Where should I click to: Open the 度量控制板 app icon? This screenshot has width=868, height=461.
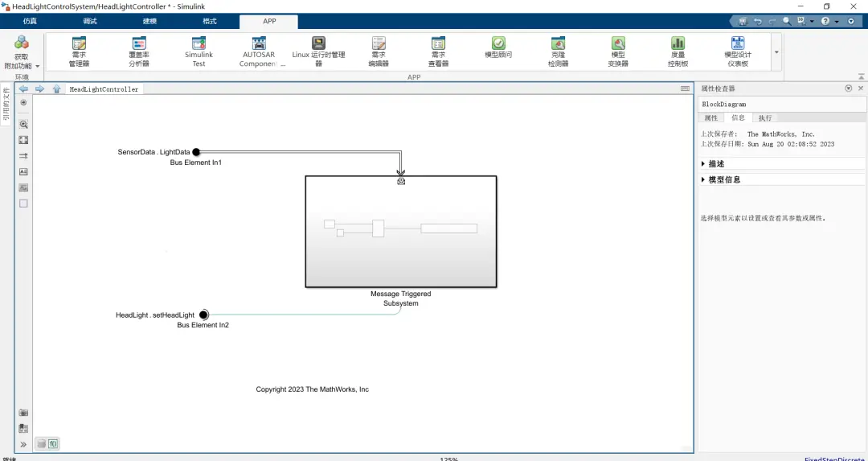(678, 51)
